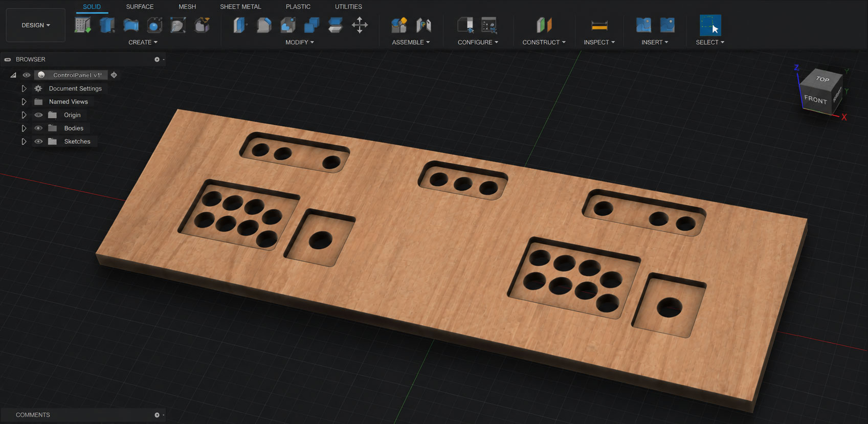Hide the Bodies folder
This screenshot has width=868, height=424.
point(38,128)
